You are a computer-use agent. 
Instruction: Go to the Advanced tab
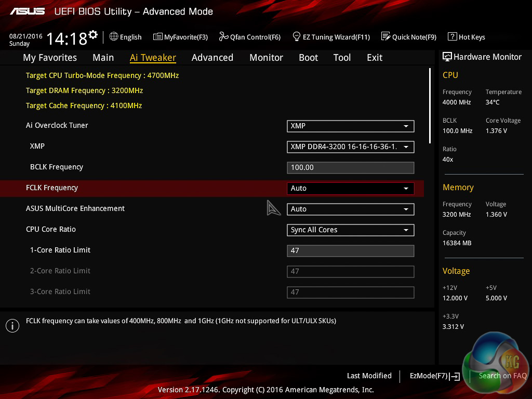coord(212,58)
